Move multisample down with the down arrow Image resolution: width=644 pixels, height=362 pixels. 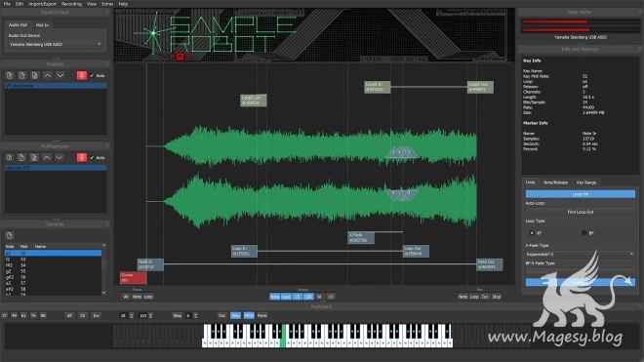click(60, 157)
